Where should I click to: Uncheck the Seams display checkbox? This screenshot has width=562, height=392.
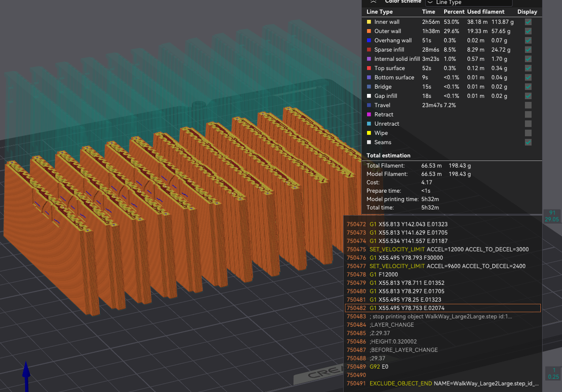pyautogui.click(x=528, y=142)
